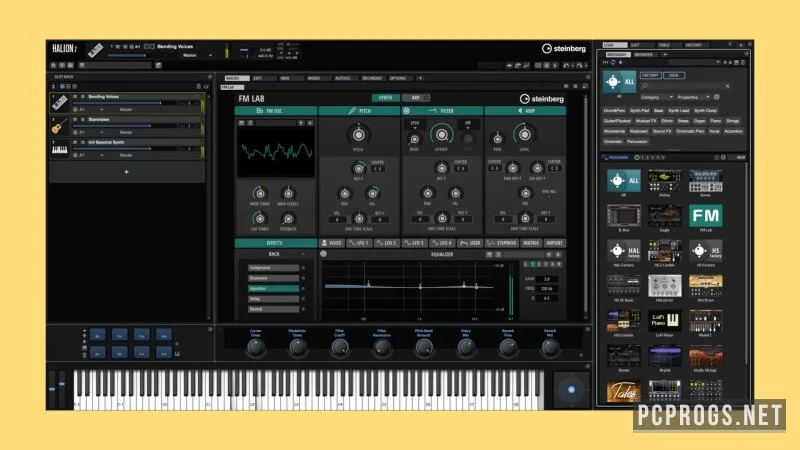
Task: Open the Properties filter dropdown
Action: pyautogui.click(x=693, y=97)
